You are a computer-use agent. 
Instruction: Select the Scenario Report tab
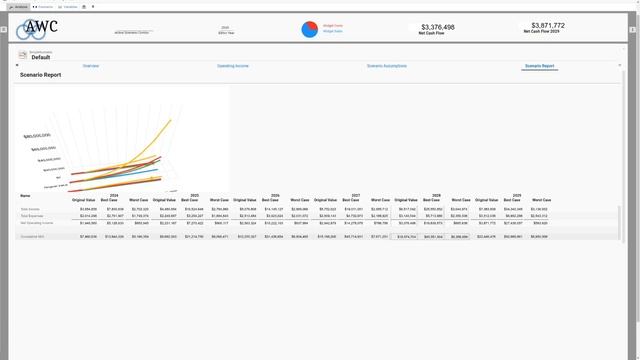pos(540,66)
